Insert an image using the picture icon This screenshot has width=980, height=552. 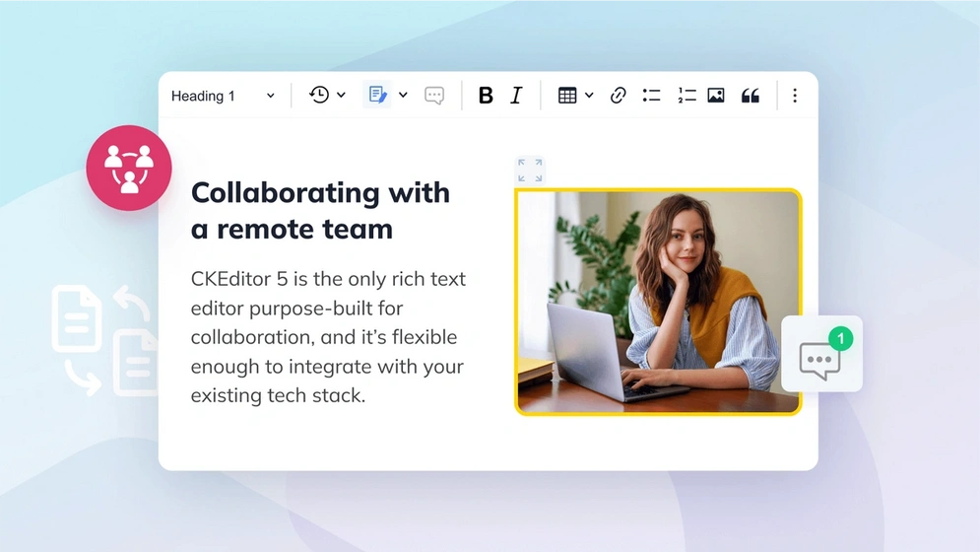click(716, 96)
